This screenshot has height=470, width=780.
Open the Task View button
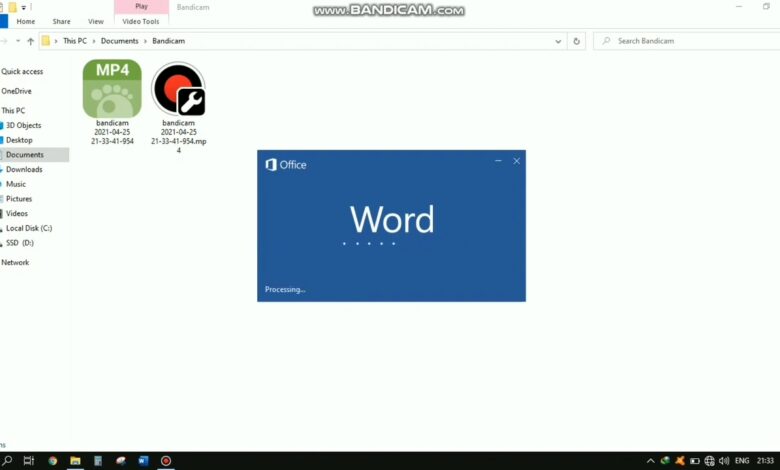click(x=29, y=461)
